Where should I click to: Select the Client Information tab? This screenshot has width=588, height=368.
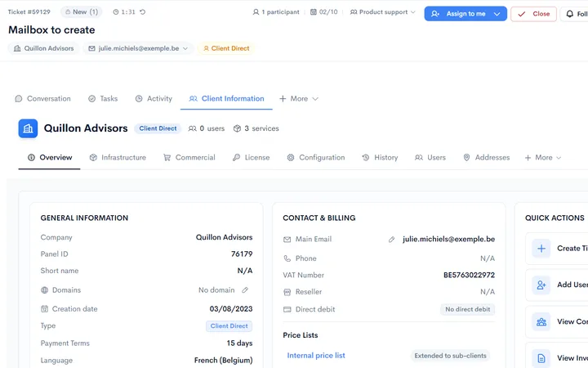pos(226,99)
